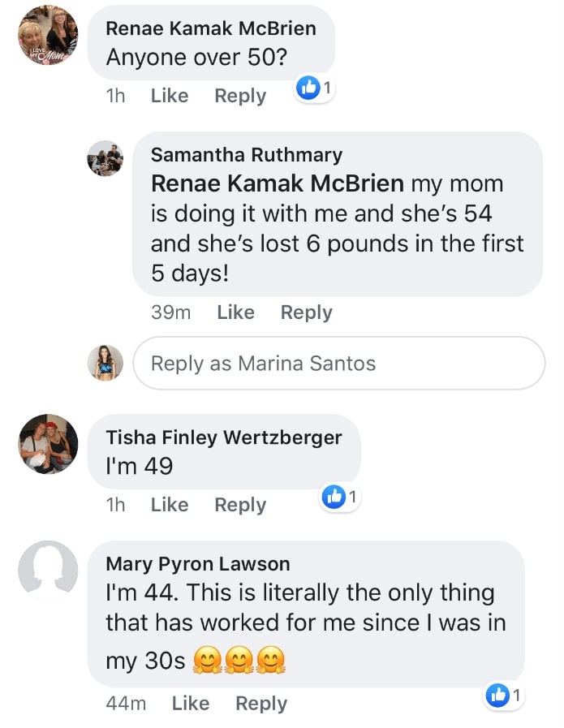
Task: Click the bold Renae Kamak McBrien mention
Action: [x=278, y=184]
